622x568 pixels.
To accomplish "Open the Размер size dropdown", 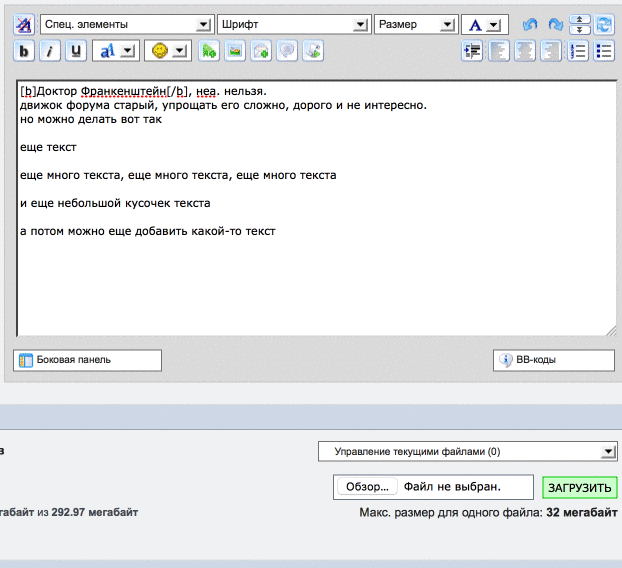I will (x=416, y=24).
